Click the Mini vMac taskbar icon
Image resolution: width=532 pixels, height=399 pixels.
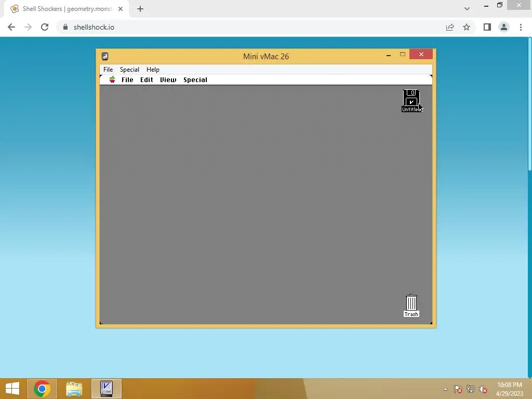click(x=106, y=389)
